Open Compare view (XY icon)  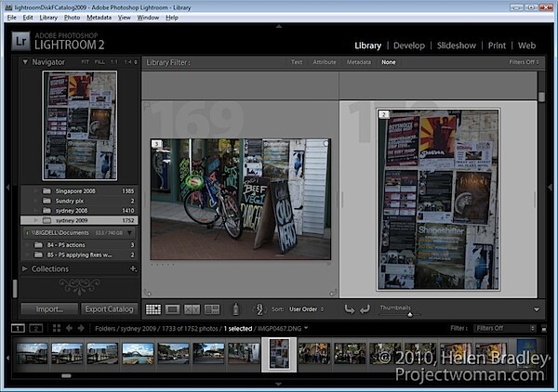[192, 309]
